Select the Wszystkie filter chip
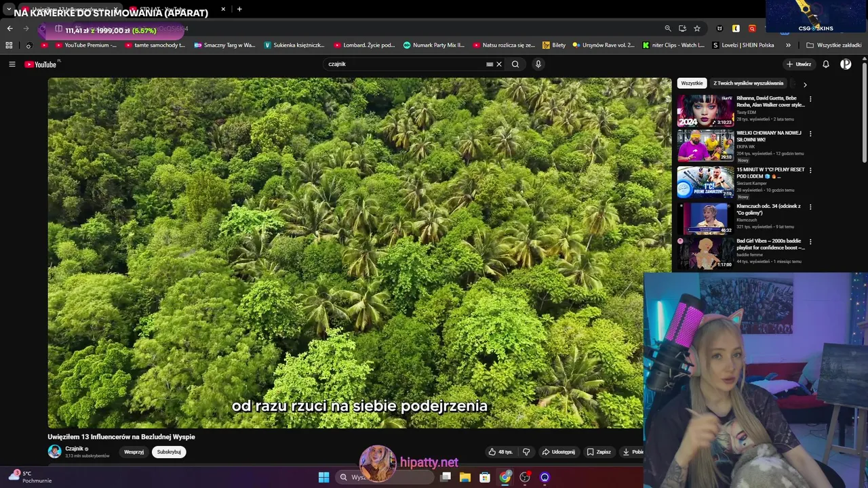 [x=692, y=83]
